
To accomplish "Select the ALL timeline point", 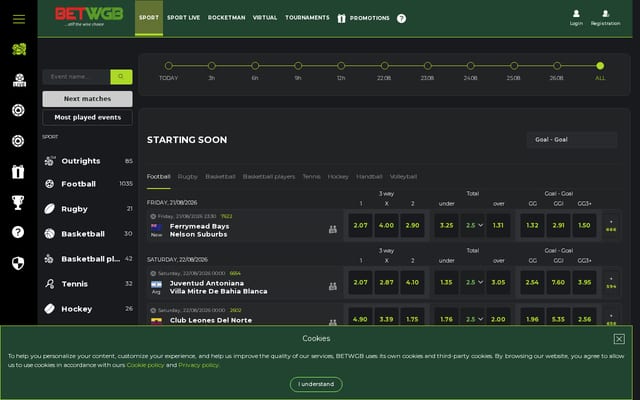I will 600,66.
